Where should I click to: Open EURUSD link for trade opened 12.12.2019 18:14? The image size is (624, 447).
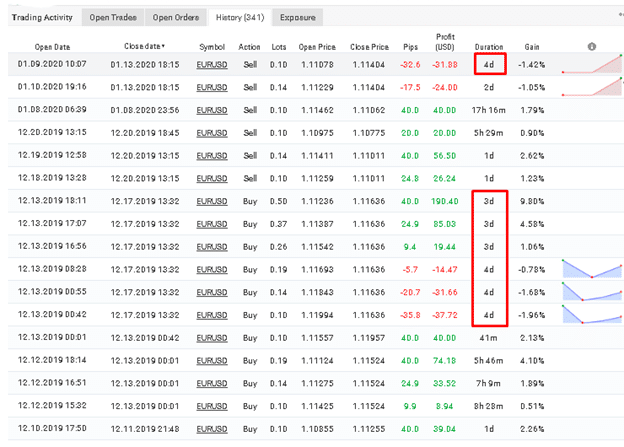[x=212, y=361]
